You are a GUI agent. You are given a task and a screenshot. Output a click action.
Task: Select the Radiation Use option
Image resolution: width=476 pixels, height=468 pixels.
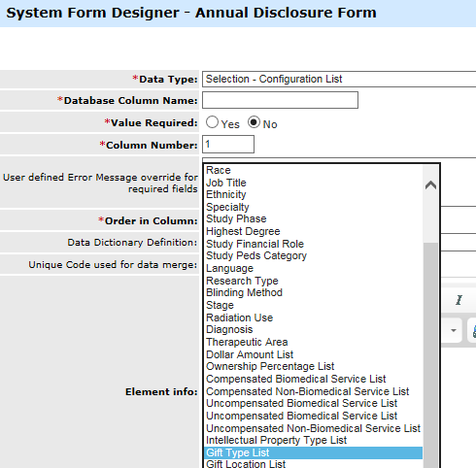click(314, 318)
